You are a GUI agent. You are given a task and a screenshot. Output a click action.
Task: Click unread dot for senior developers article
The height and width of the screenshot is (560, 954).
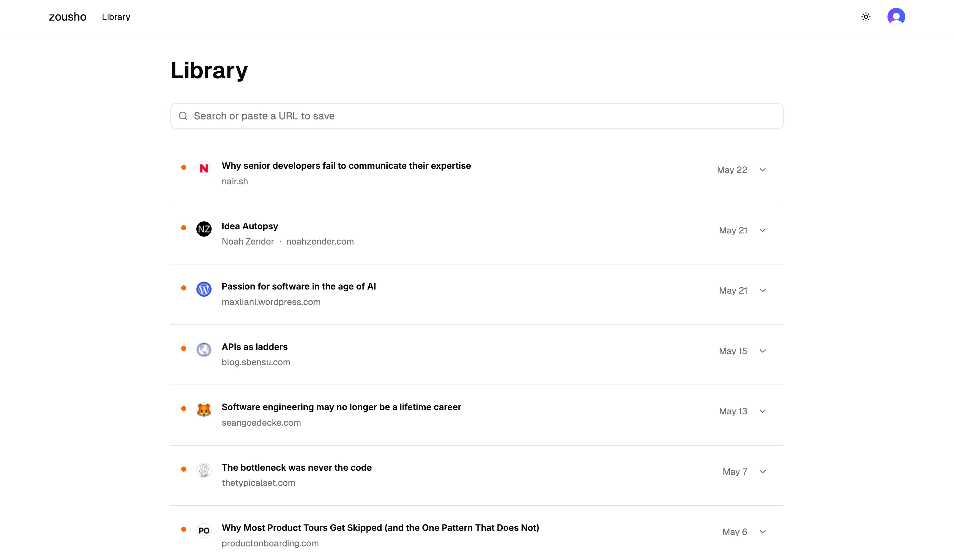pyautogui.click(x=184, y=167)
